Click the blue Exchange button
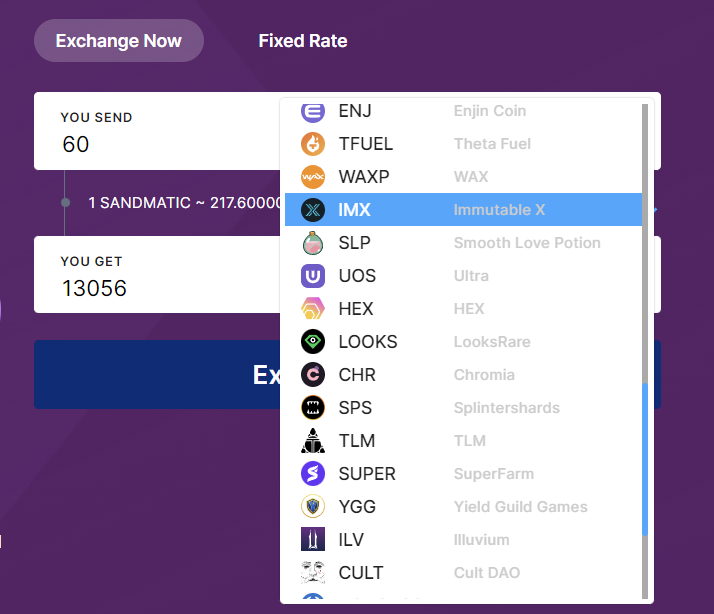714x614 pixels. (x=157, y=374)
